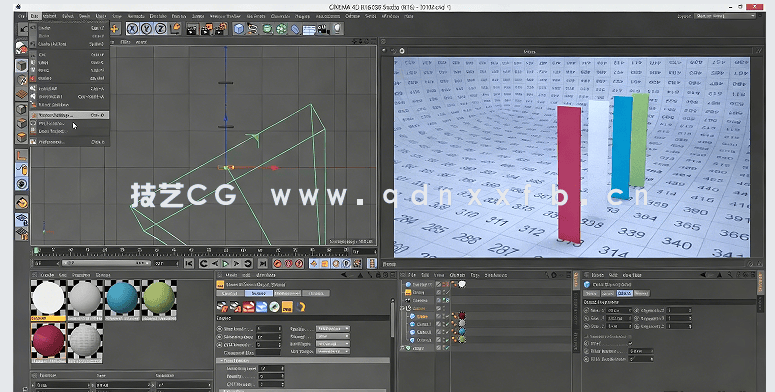Click Render to Picture Viewer icon
Screen dimensions: 775x392
(207, 29)
